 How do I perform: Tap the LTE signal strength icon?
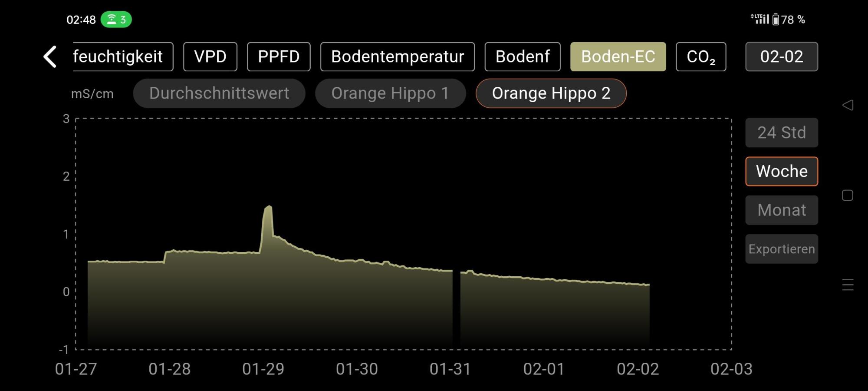coord(760,19)
